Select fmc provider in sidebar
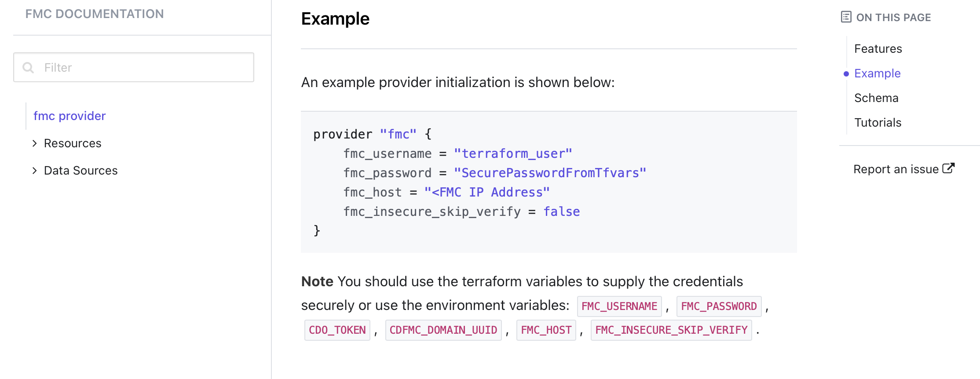 [69, 116]
